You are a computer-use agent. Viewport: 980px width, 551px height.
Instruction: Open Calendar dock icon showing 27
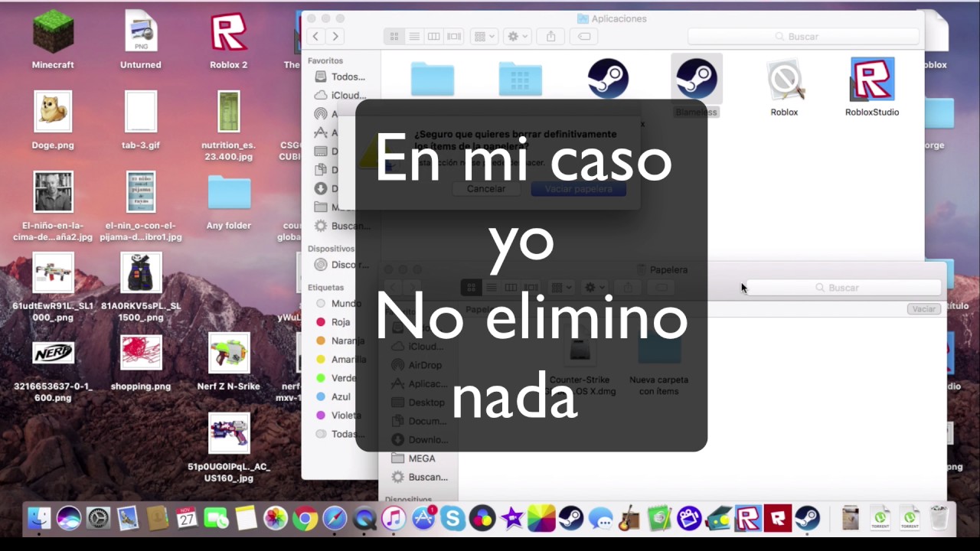pyautogui.click(x=186, y=519)
